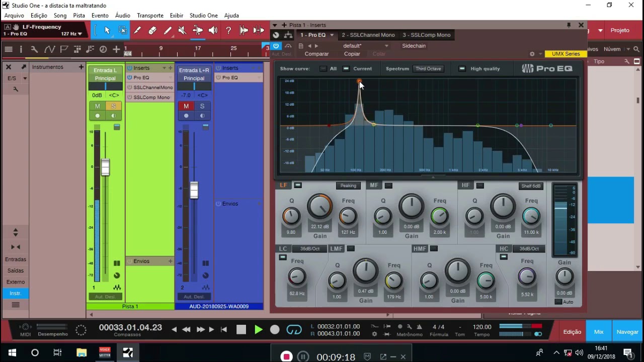Unmute the Entrada L+R channel
Image resolution: width=644 pixels, height=362 pixels.
(186, 106)
